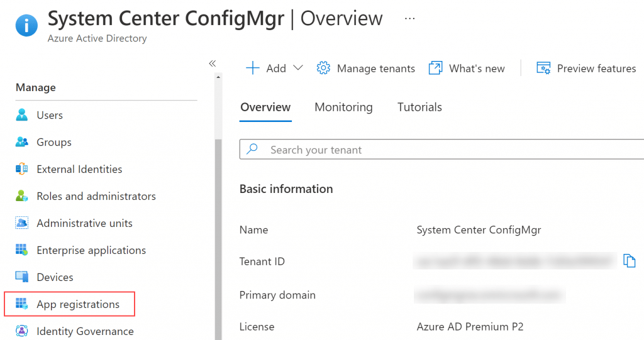644x340 pixels.
Task: Click the Groups icon
Action: point(22,142)
